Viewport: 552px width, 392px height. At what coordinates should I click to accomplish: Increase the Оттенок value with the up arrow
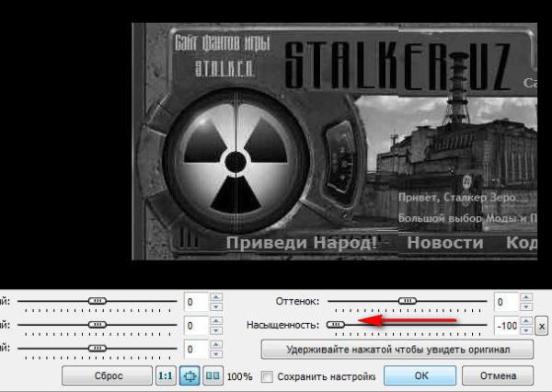point(526,297)
